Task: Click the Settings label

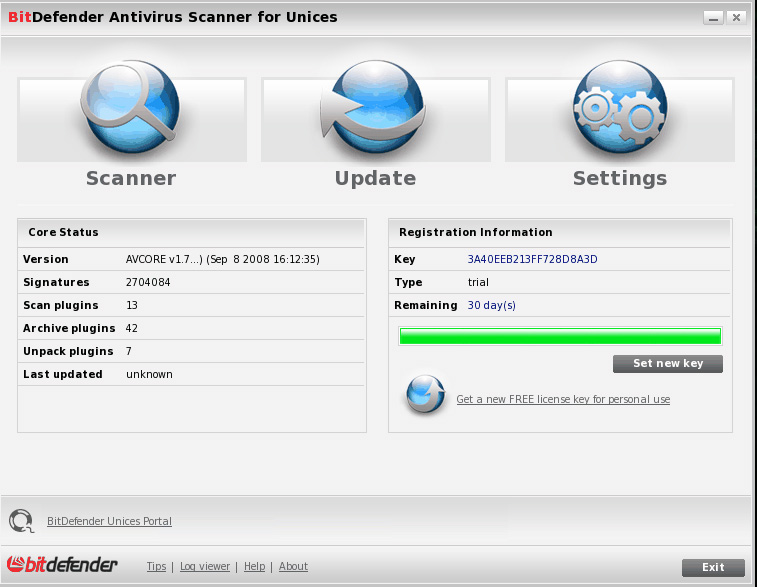Action: tap(620, 178)
